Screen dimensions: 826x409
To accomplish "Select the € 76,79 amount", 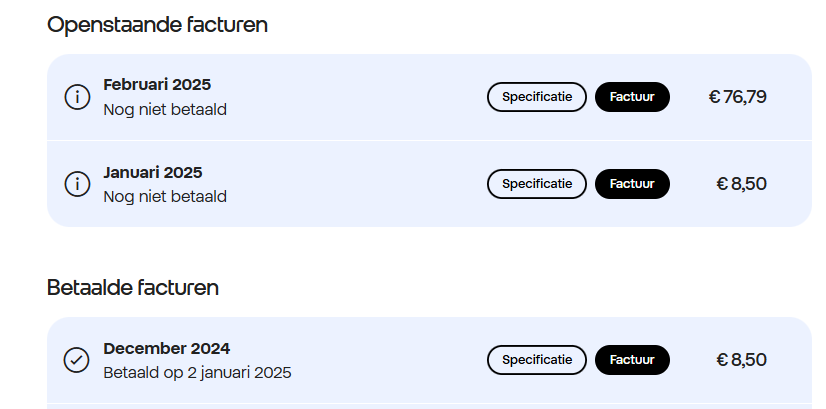I will (x=738, y=97).
